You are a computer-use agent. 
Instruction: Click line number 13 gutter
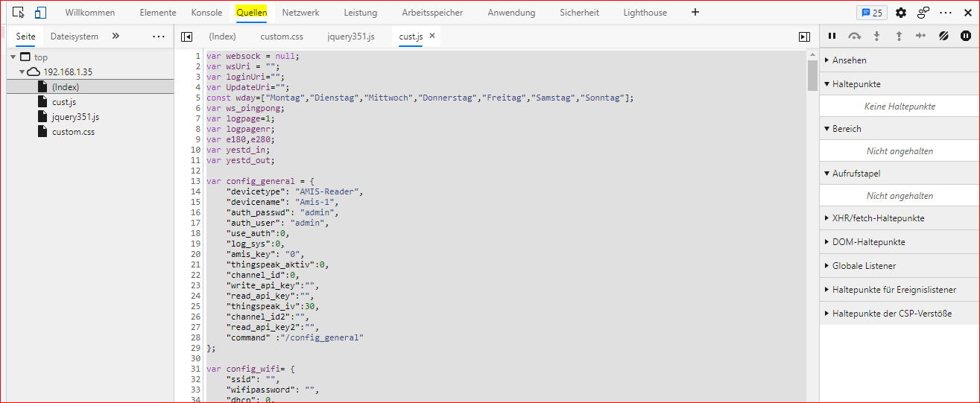(x=196, y=181)
